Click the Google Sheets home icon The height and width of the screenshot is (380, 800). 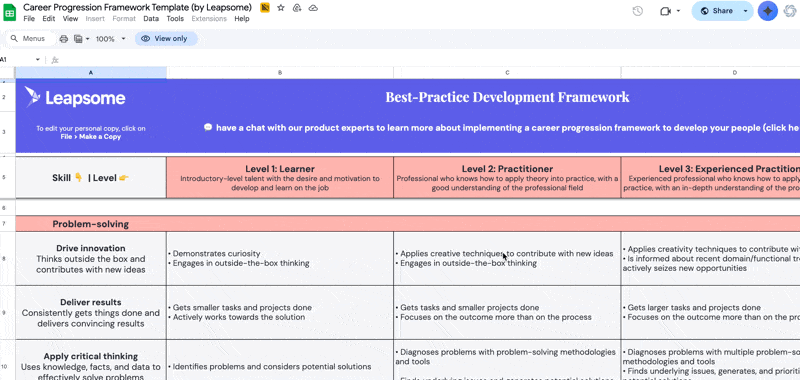[10, 12]
